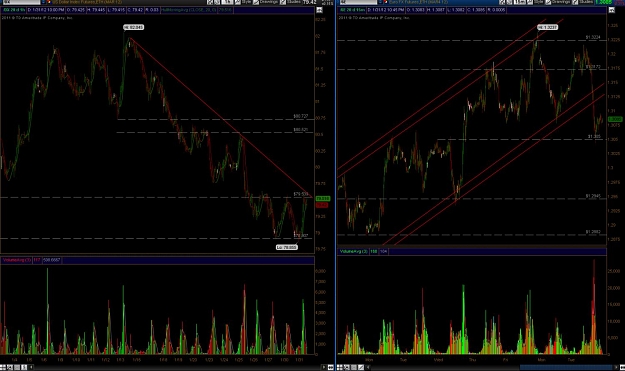
Task: Click the 1.2945 price level label in right chart
Action: [593, 196]
